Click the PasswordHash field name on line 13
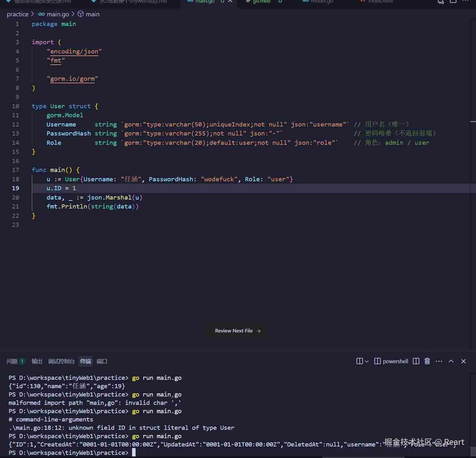This screenshot has height=458, width=476. [69, 134]
